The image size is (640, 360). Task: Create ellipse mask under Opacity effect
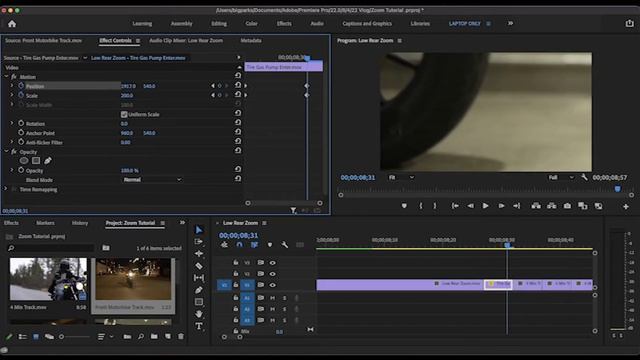click(24, 161)
